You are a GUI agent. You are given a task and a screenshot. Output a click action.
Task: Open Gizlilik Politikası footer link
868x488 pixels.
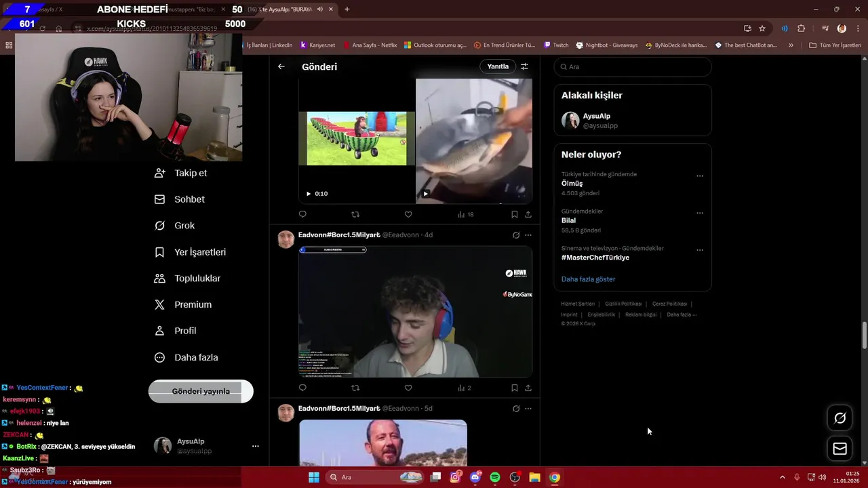[623, 304]
